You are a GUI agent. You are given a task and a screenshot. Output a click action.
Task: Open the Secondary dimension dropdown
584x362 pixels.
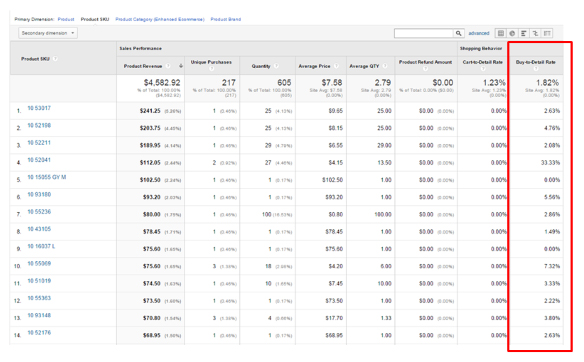(48, 33)
